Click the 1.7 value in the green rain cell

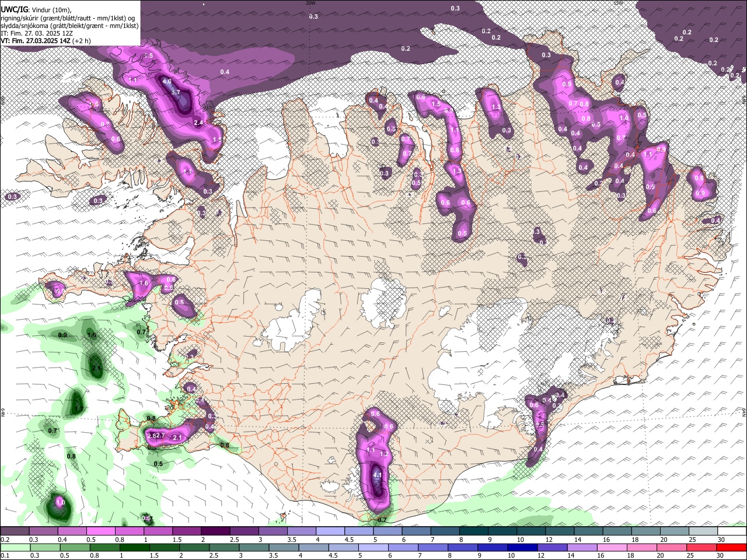(x=78, y=409)
